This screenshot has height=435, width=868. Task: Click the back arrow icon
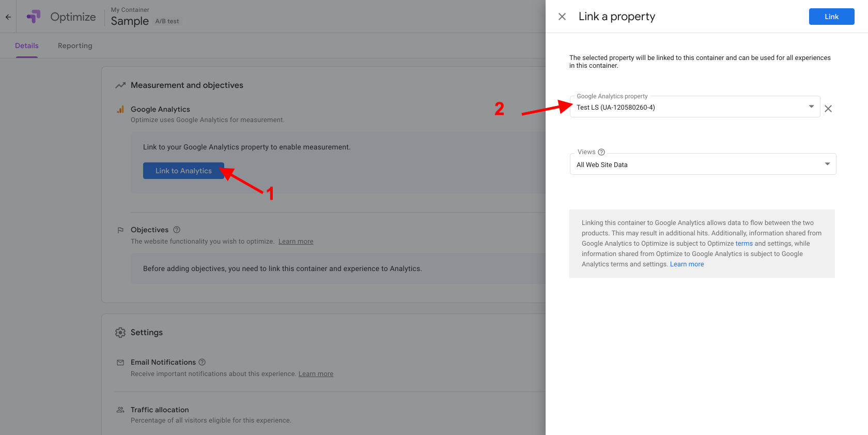pos(8,17)
